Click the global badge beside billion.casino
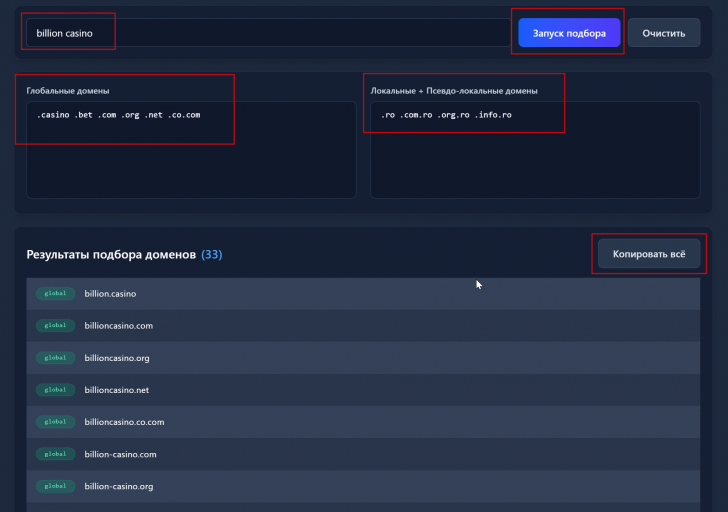 click(x=55, y=293)
